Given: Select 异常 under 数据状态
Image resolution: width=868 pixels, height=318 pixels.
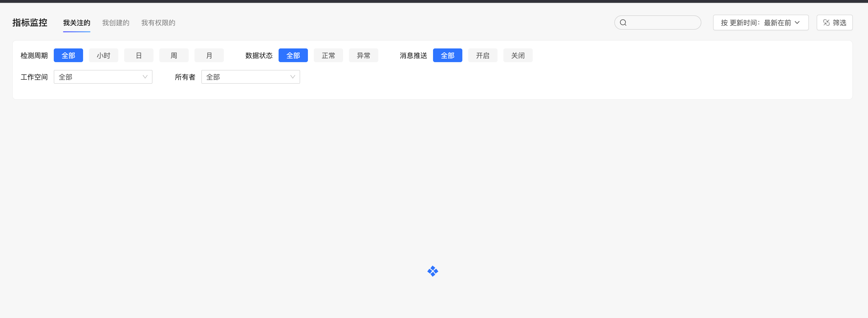Looking at the screenshot, I should pyautogui.click(x=364, y=55).
